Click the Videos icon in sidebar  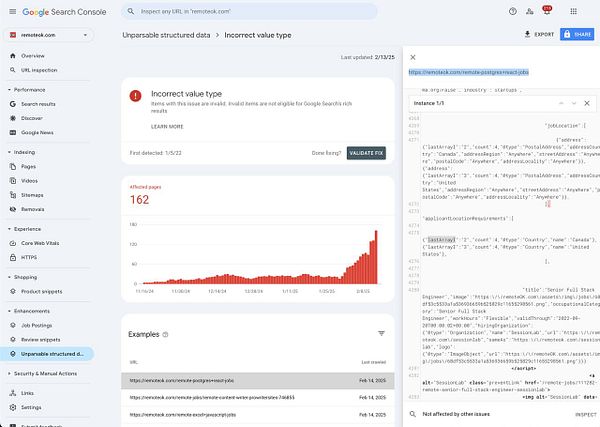point(13,181)
